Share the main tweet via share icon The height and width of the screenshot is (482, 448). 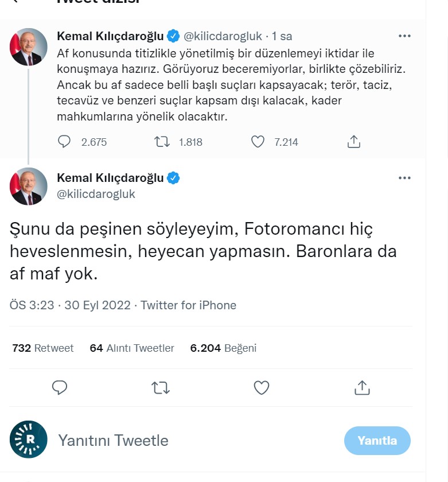pyautogui.click(x=362, y=388)
